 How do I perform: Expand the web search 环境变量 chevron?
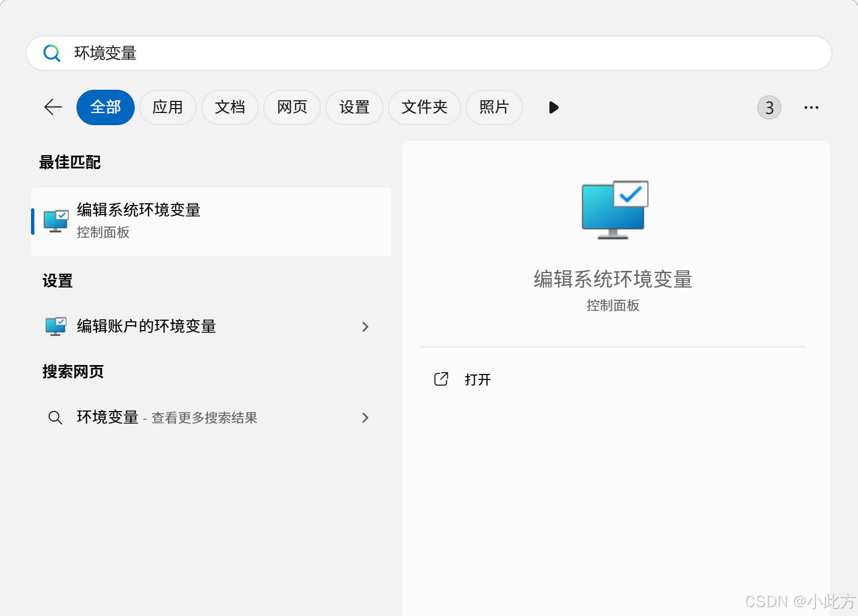point(365,418)
